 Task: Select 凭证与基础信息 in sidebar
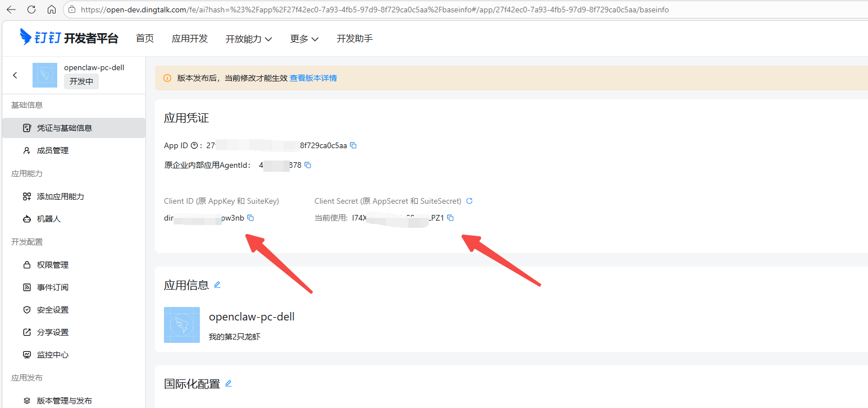click(74, 128)
